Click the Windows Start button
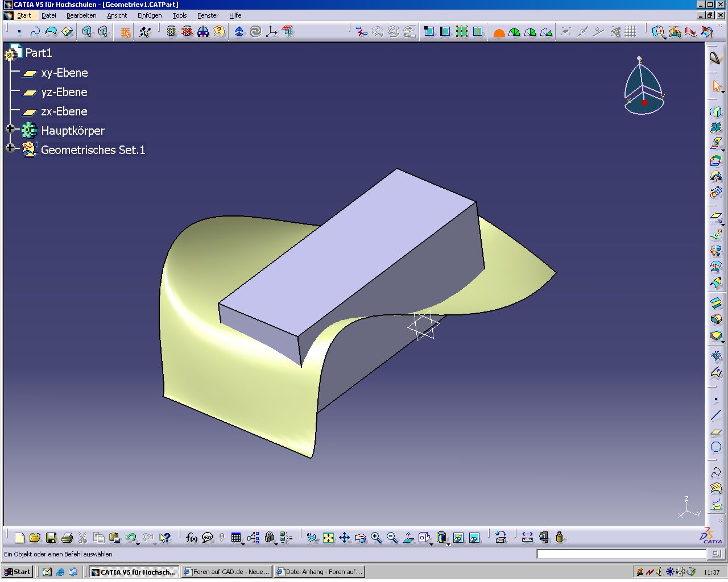Image resolution: width=728 pixels, height=582 pixels. click(18, 572)
